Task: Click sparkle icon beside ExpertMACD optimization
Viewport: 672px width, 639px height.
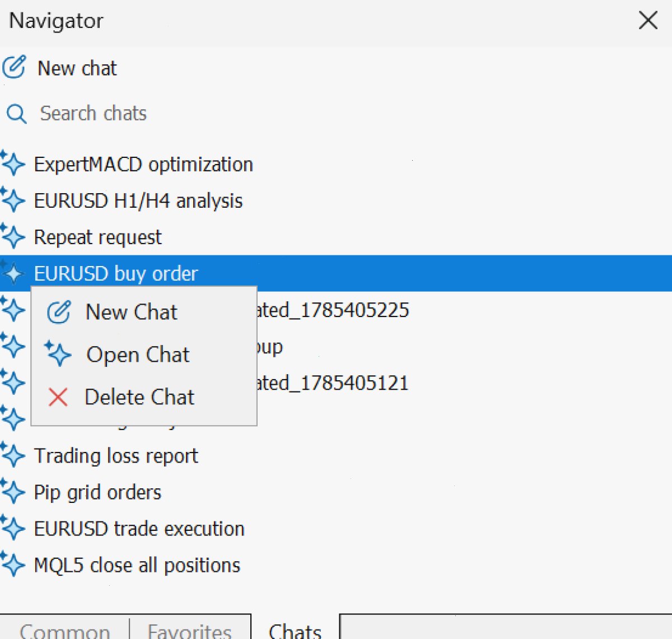Action: tap(12, 164)
